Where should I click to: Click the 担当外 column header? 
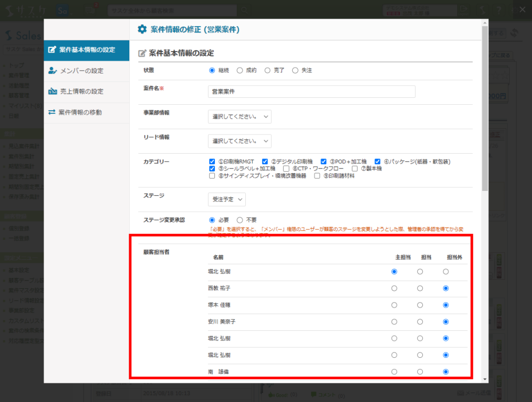click(455, 257)
